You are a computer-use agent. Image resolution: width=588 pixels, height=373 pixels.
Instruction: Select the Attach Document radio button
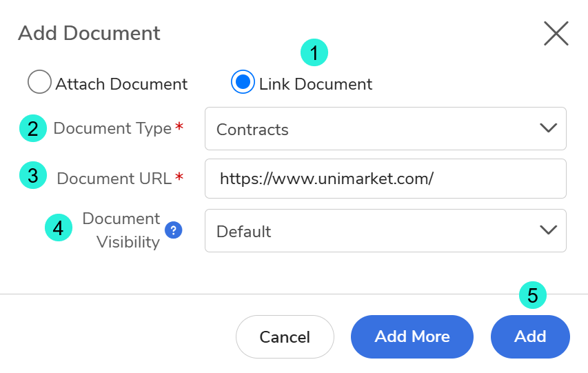(39, 81)
